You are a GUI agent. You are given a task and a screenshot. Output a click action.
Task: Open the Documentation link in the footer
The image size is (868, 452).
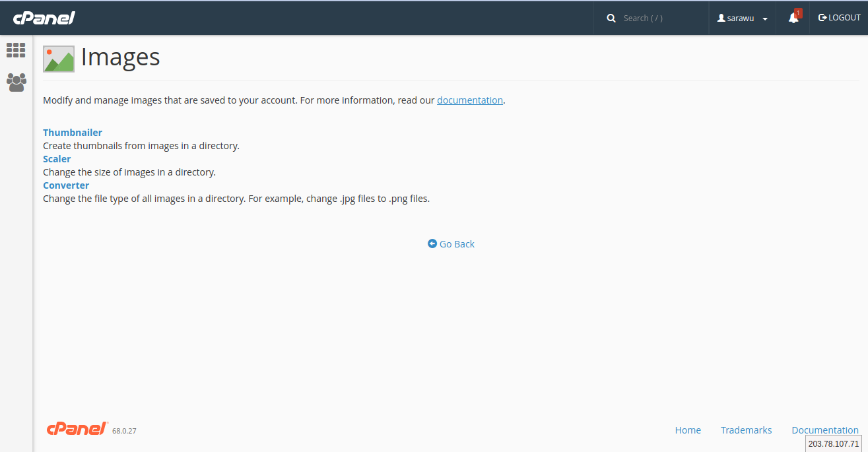tap(824, 430)
